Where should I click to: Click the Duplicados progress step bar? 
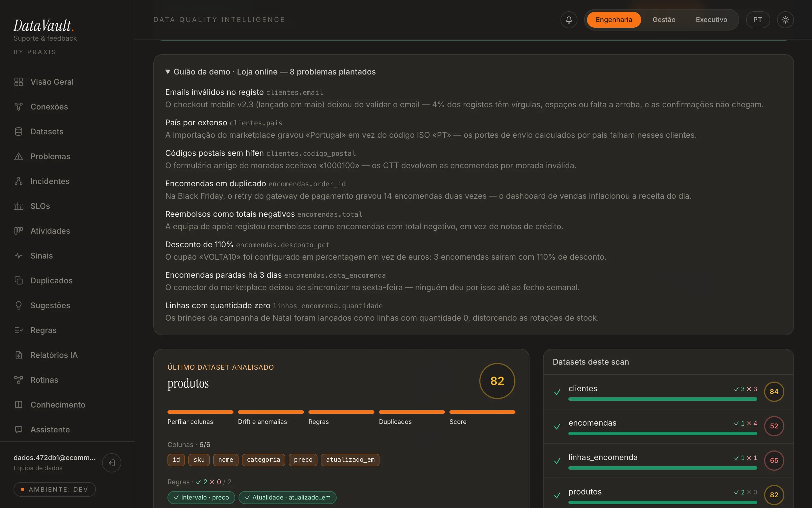412,412
